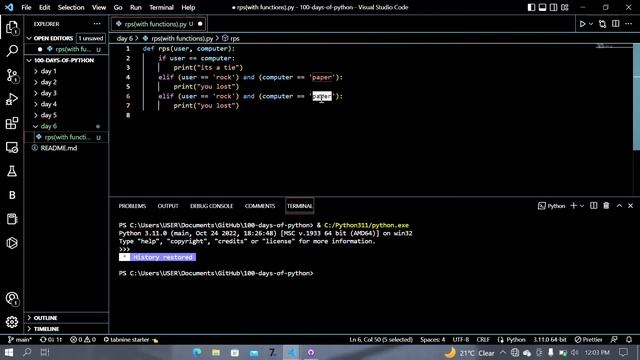Open dropdown next to Run Python File
This screenshot has width=640, height=360.
point(591,24)
